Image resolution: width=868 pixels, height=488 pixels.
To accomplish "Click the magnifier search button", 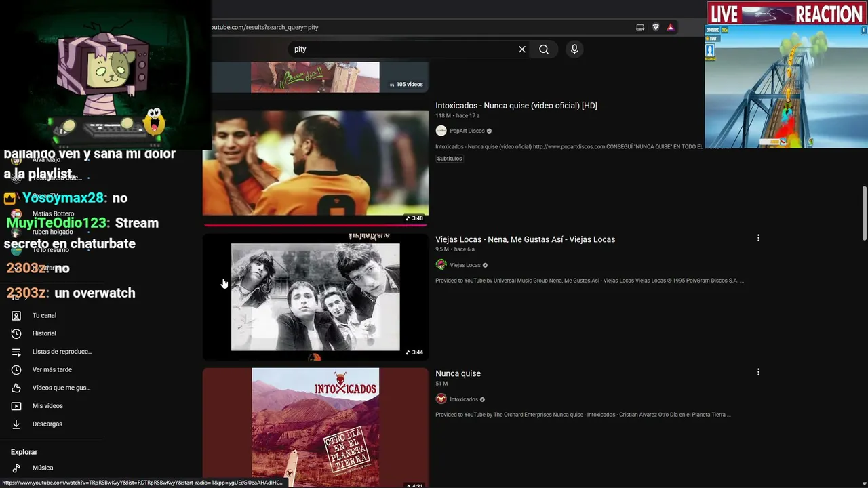I will tap(544, 49).
